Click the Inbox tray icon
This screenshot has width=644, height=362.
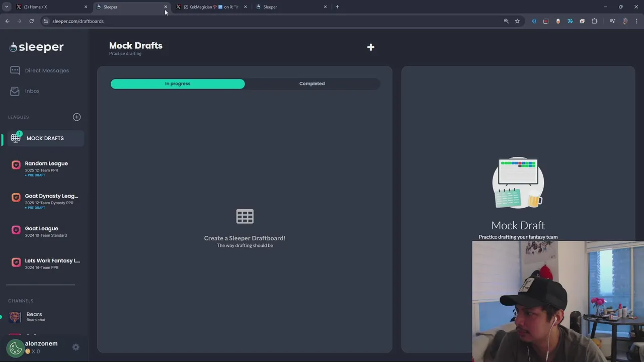pos(15,91)
